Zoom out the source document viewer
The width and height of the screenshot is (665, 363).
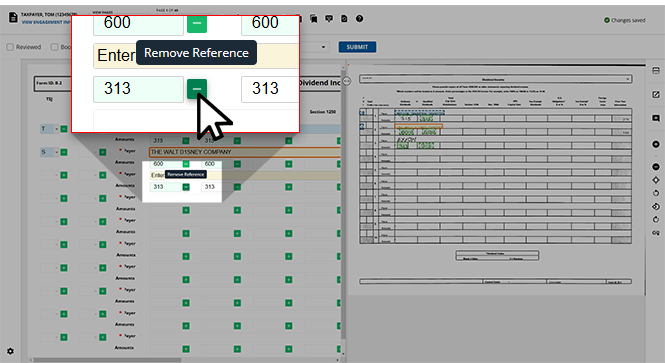[656, 167]
